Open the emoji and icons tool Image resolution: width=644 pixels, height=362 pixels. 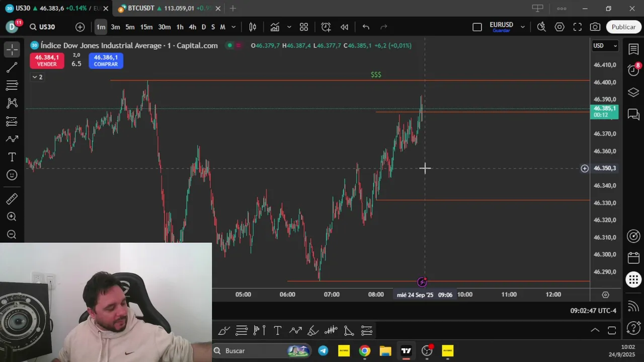12,175
